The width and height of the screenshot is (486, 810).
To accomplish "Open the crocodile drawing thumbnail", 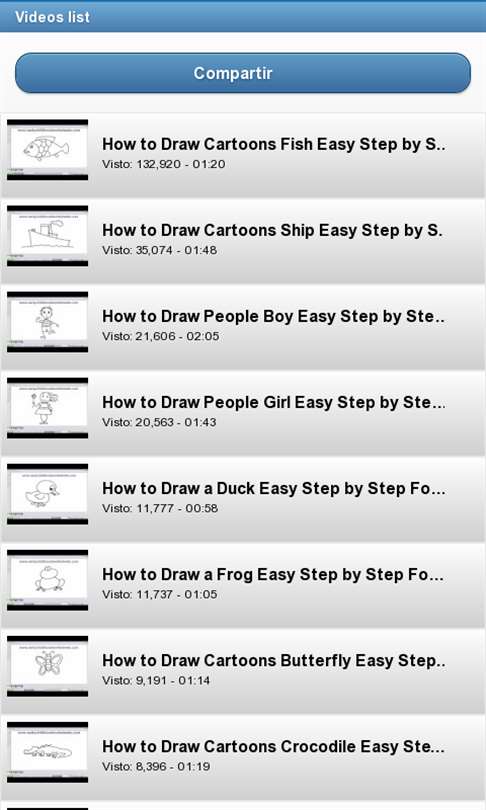I will (x=48, y=752).
